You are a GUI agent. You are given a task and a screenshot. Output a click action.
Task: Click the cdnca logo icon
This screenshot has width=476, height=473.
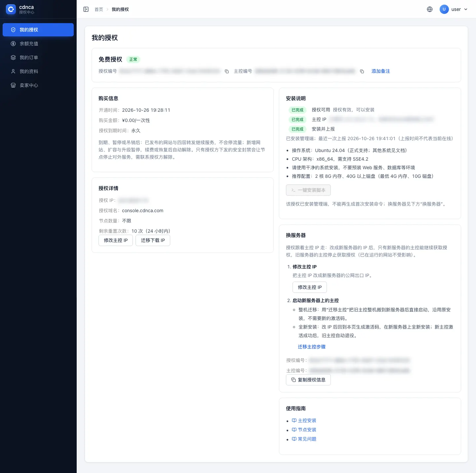click(11, 9)
